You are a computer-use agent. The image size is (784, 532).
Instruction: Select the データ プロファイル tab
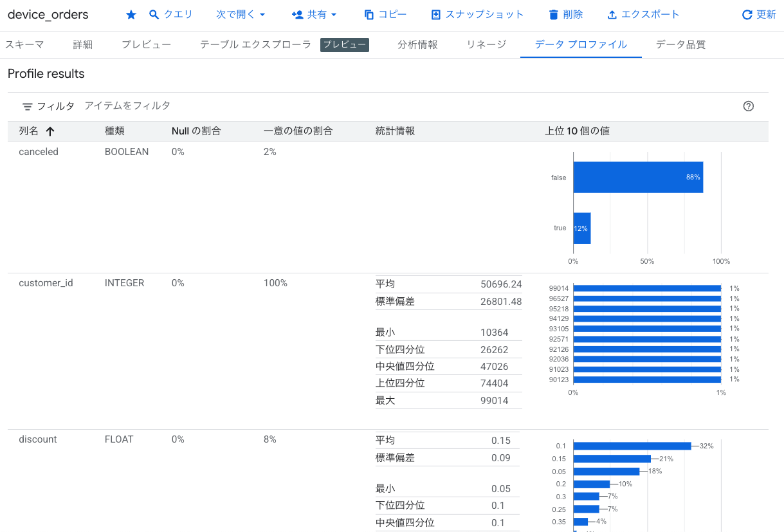point(581,44)
